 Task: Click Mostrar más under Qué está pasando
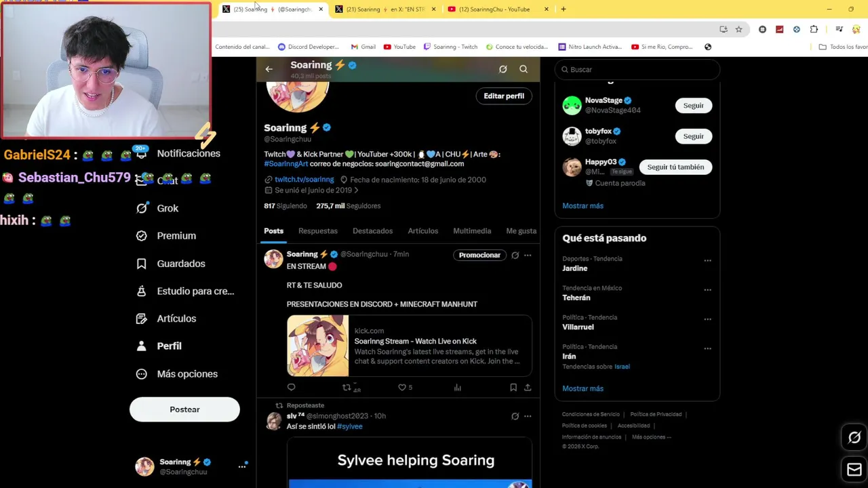pyautogui.click(x=583, y=388)
